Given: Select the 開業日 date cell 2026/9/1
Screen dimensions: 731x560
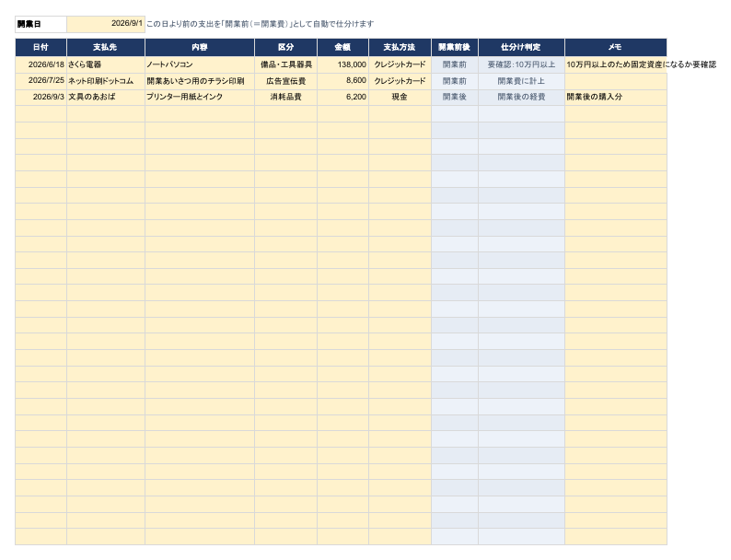Looking at the screenshot, I should point(106,24).
